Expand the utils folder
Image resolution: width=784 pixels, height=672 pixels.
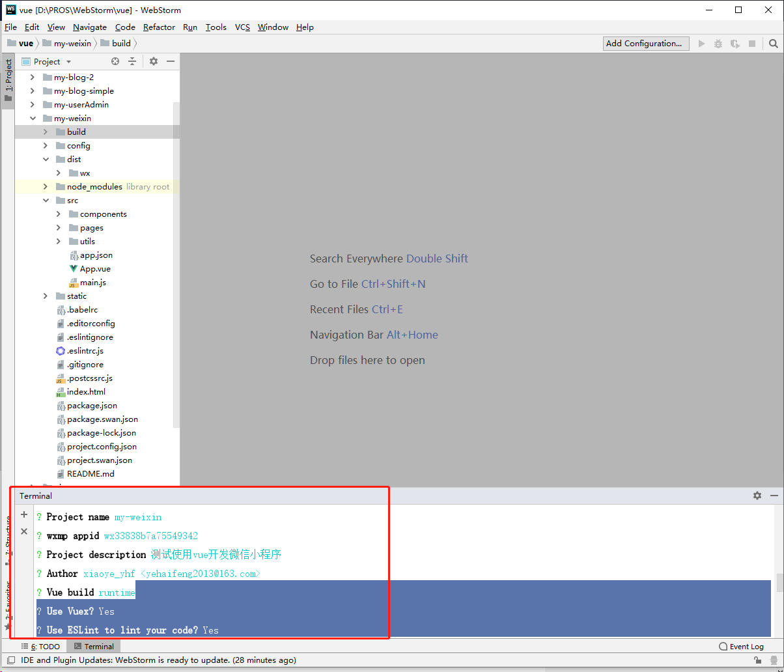click(x=59, y=241)
